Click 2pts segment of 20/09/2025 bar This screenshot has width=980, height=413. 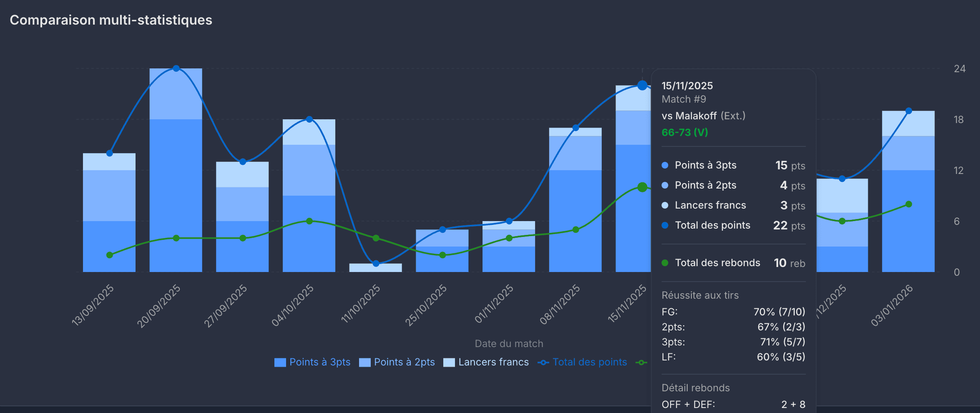coord(176,94)
